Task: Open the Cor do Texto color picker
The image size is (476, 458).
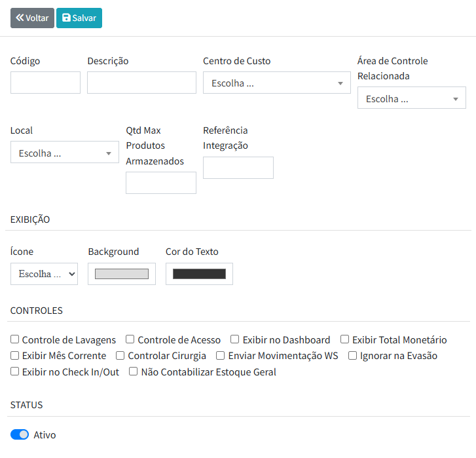Action: [199, 274]
